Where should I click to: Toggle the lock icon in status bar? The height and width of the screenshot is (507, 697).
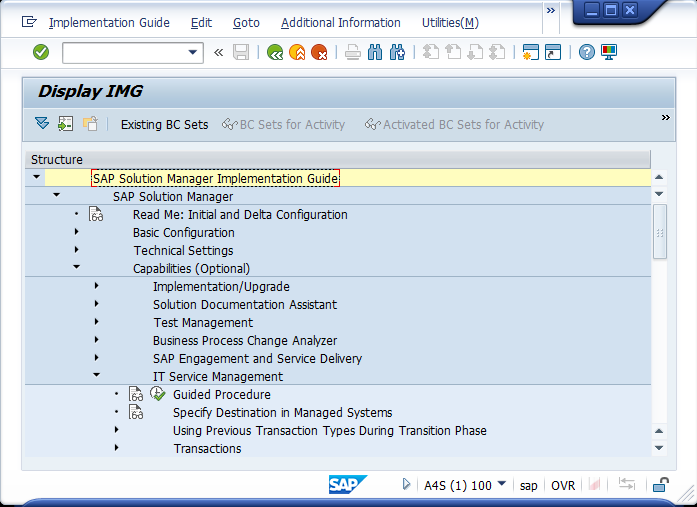click(x=660, y=485)
